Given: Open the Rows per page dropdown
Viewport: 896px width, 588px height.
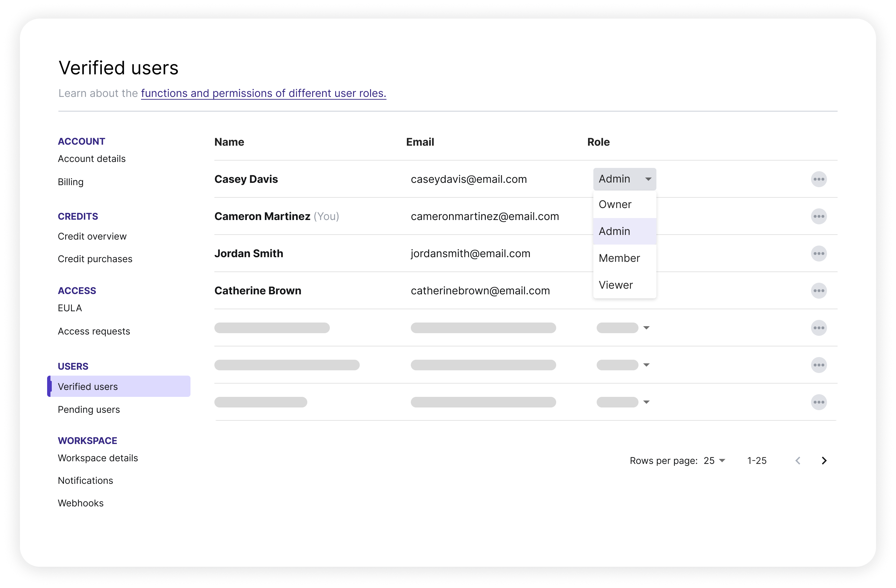Looking at the screenshot, I should 714,460.
